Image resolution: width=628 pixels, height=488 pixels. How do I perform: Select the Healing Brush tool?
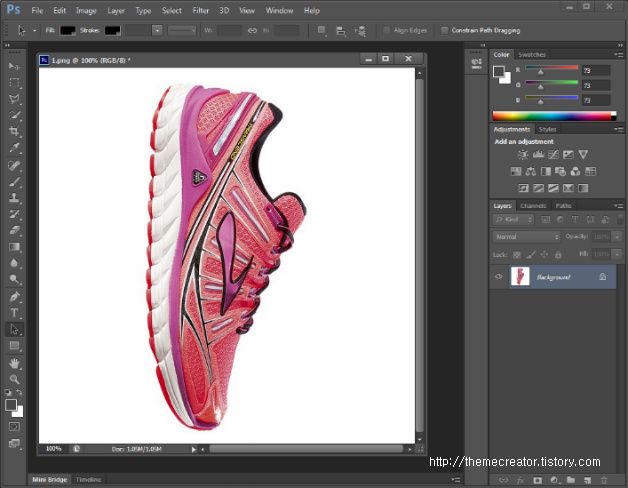[x=14, y=165]
